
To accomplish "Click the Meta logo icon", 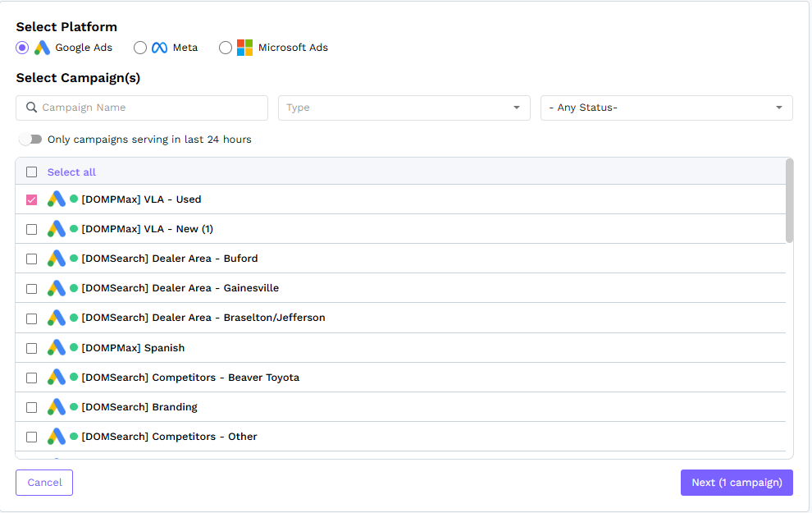I will coord(160,48).
